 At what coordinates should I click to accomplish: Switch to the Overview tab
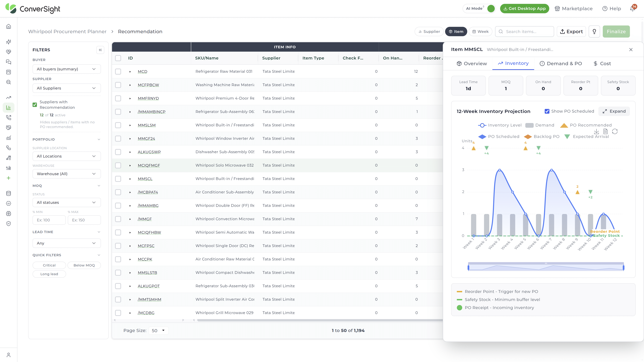471,64
